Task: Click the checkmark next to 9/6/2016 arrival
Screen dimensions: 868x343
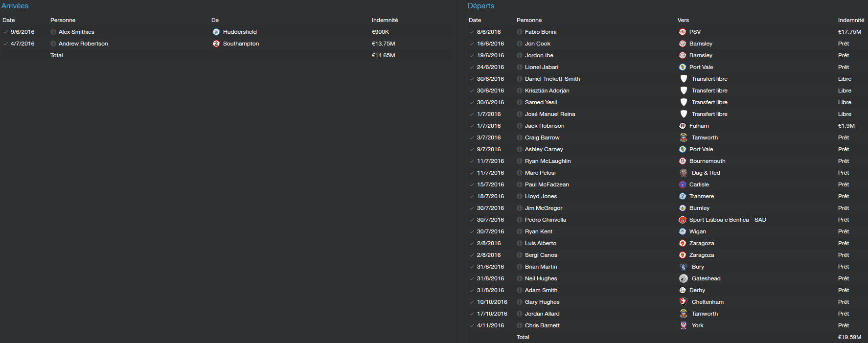Action: pos(5,32)
